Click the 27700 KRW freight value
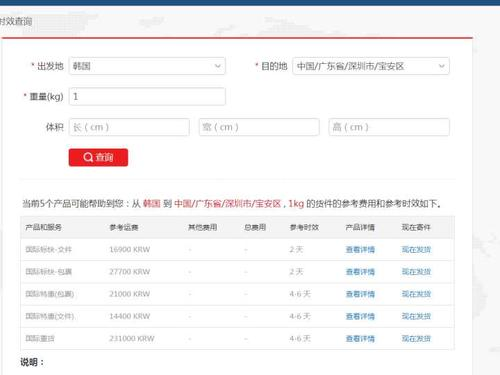Viewport: 500px width, 375px height. coord(130,272)
